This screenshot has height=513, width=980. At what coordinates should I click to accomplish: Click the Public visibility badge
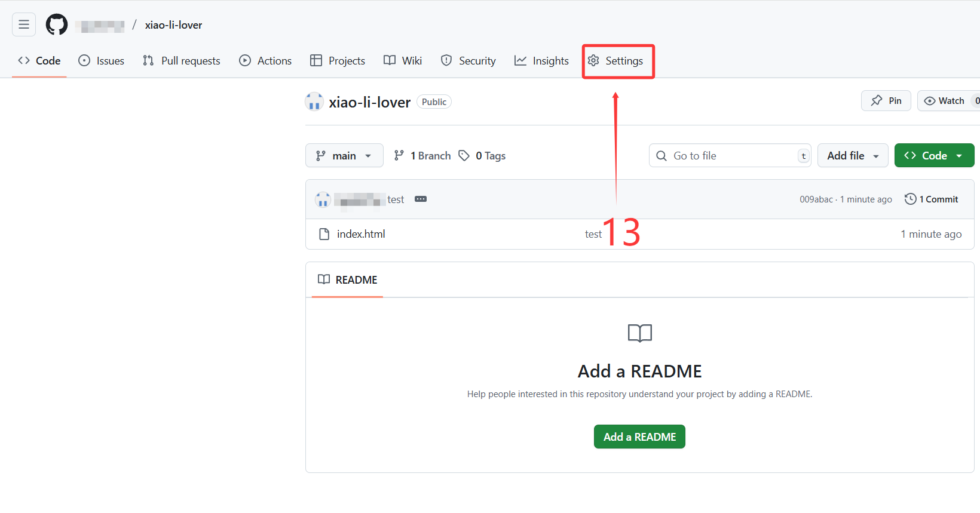(434, 102)
